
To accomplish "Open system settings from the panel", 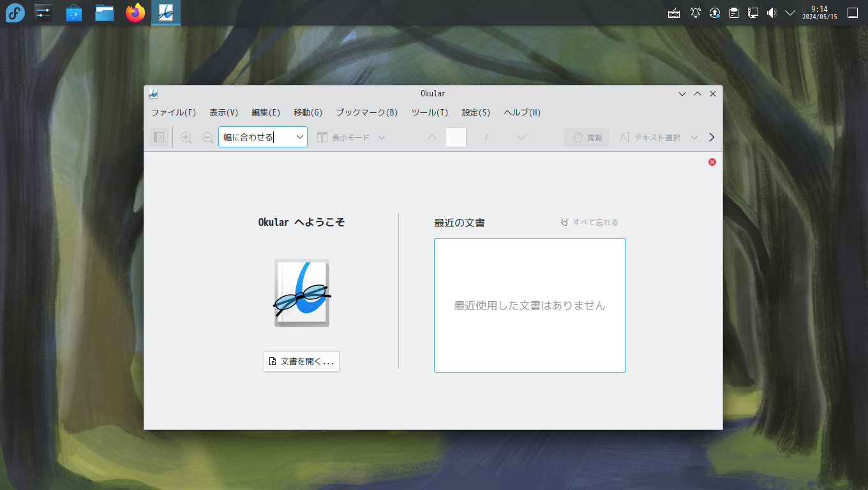I will click(x=43, y=13).
